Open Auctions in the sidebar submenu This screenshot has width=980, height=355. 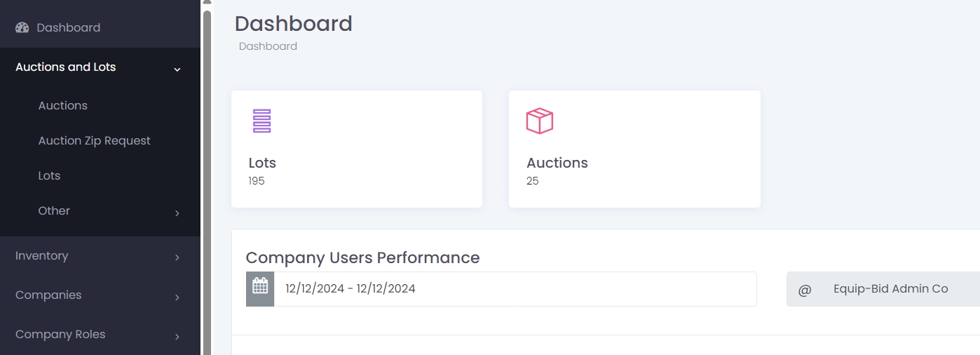click(63, 105)
